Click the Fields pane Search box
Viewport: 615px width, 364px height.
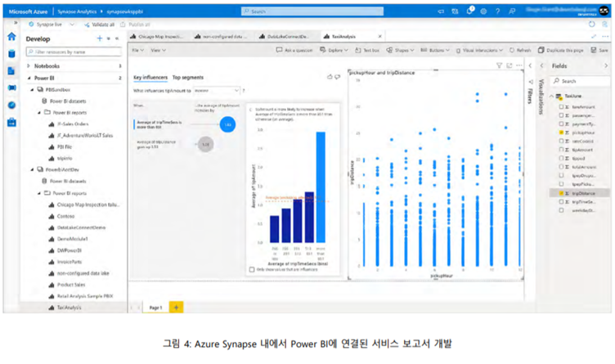(x=581, y=81)
